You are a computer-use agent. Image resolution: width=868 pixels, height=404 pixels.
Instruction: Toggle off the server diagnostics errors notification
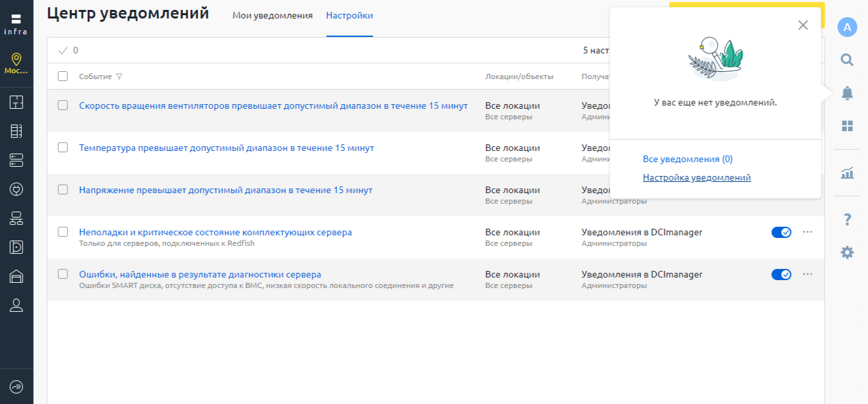[781, 274]
